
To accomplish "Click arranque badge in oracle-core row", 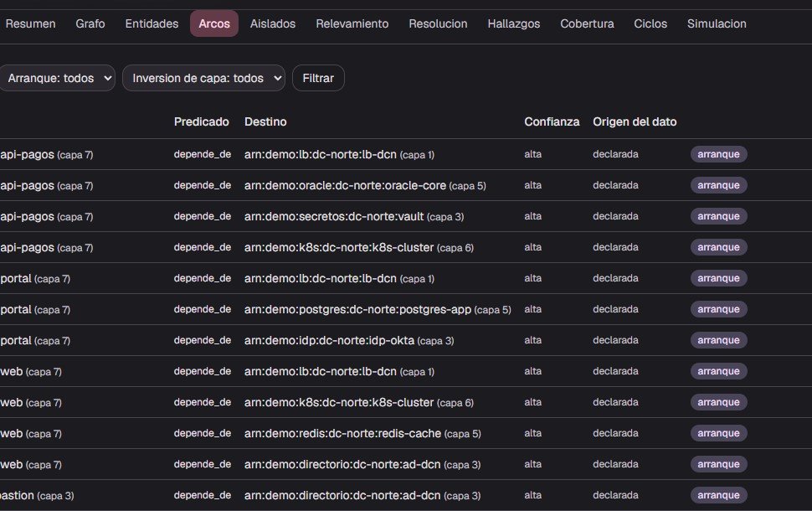I will [718, 185].
